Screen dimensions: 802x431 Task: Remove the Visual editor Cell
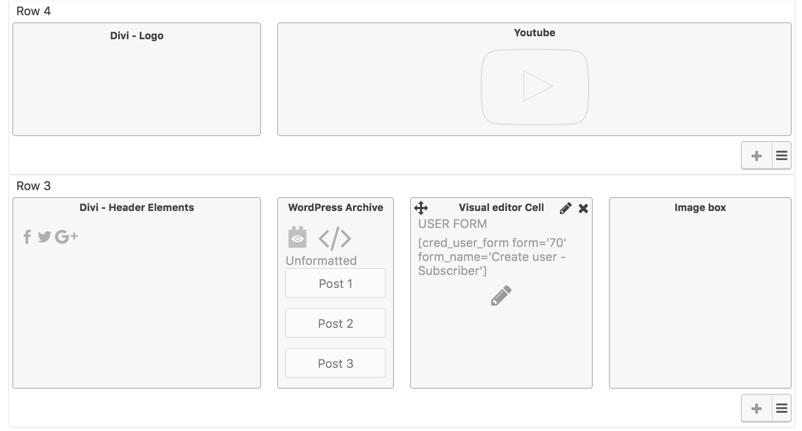point(583,209)
